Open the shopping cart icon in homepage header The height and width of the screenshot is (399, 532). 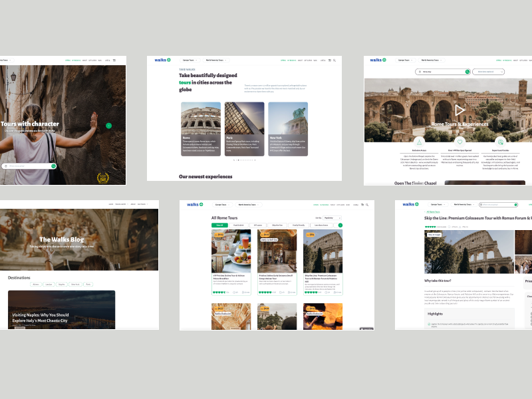click(329, 60)
